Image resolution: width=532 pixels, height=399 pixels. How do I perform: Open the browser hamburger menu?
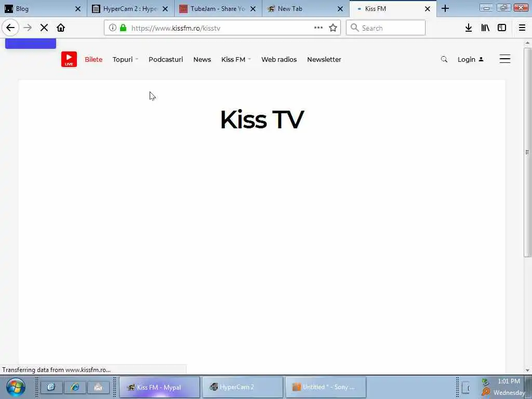coord(522,28)
